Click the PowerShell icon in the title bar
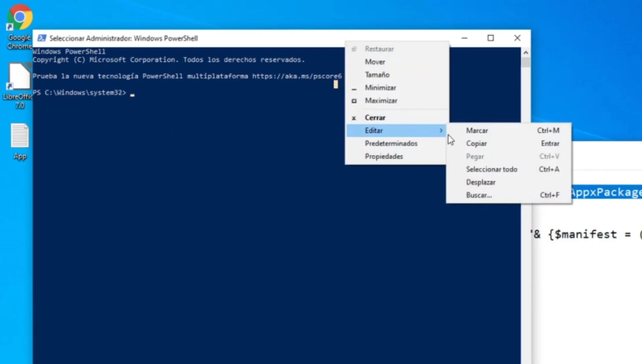Viewport: 642px width, 364px height. [42, 38]
